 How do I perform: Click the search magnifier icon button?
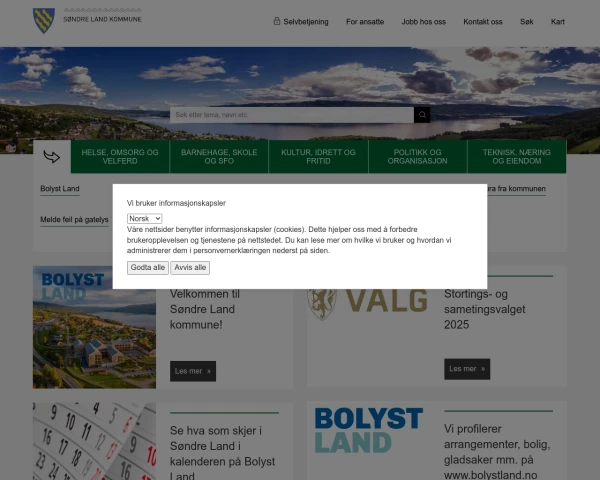pyautogui.click(x=422, y=115)
